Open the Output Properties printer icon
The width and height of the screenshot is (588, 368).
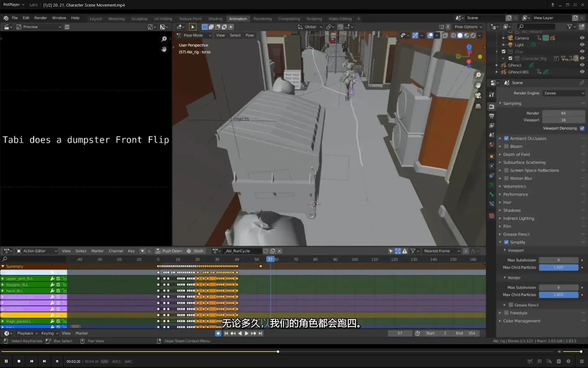492,116
